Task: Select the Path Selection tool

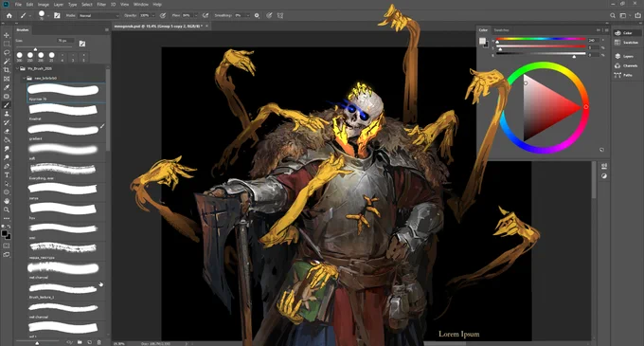Action: (7, 183)
